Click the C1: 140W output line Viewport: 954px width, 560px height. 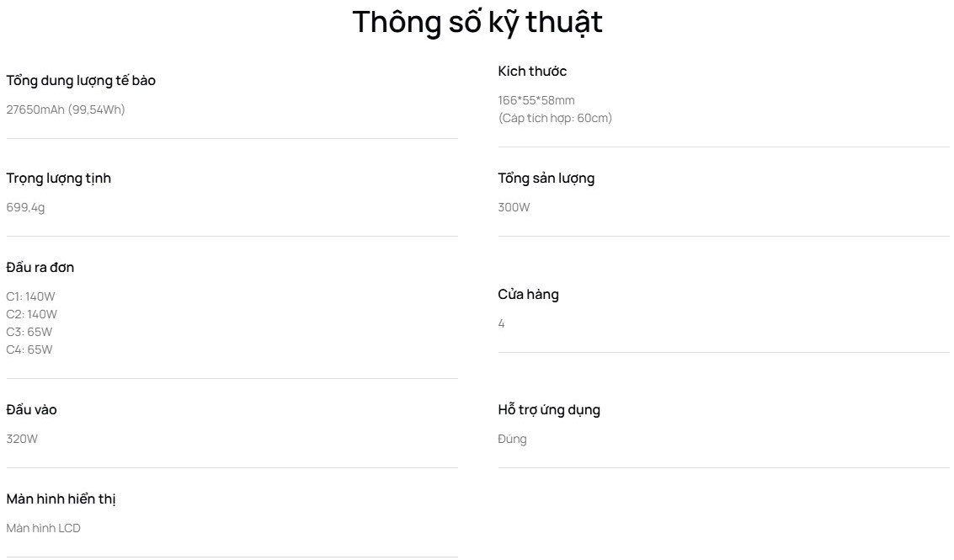point(30,296)
